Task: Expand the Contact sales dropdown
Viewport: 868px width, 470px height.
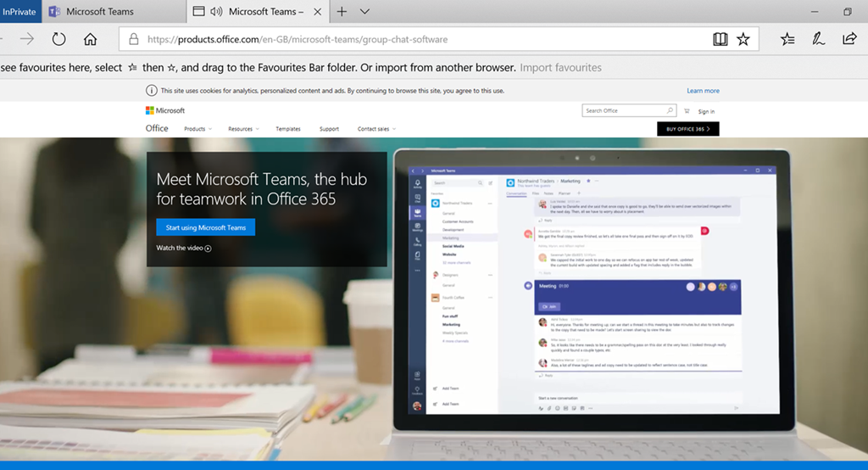Action: [x=376, y=129]
